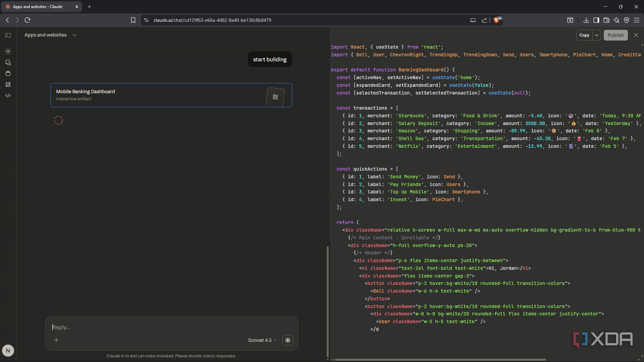Select the Apps and websites browser tab
This screenshot has height=362, width=644.
[41, 7]
